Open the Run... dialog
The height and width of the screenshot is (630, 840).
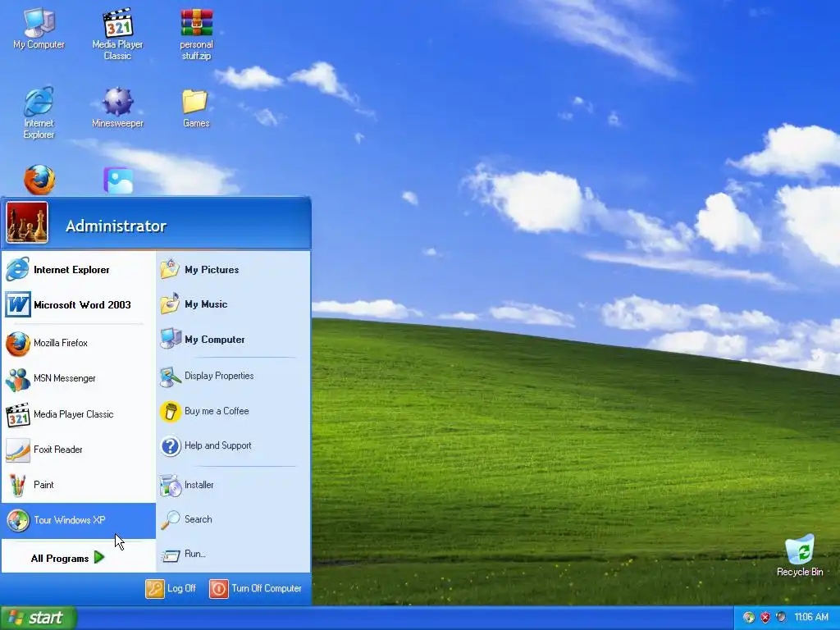click(x=234, y=554)
